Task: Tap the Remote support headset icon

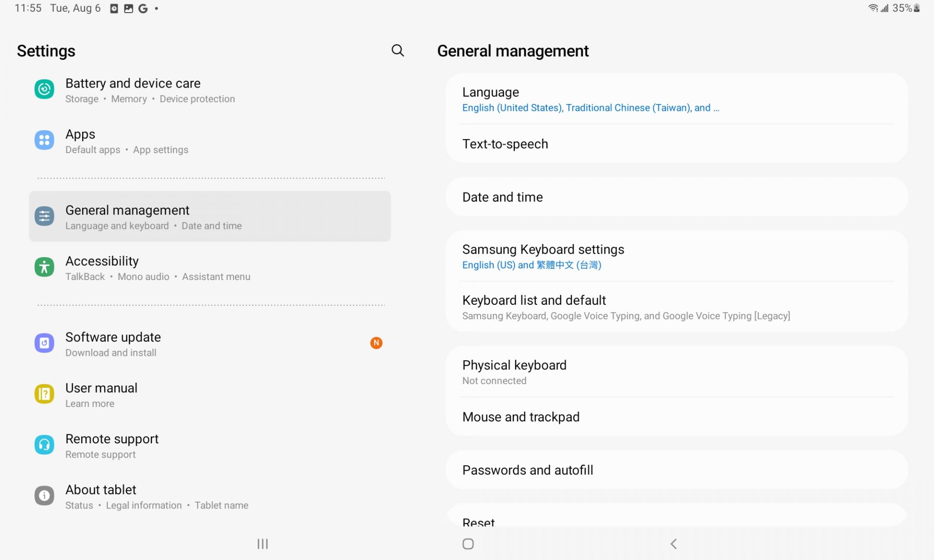Action: point(44,445)
